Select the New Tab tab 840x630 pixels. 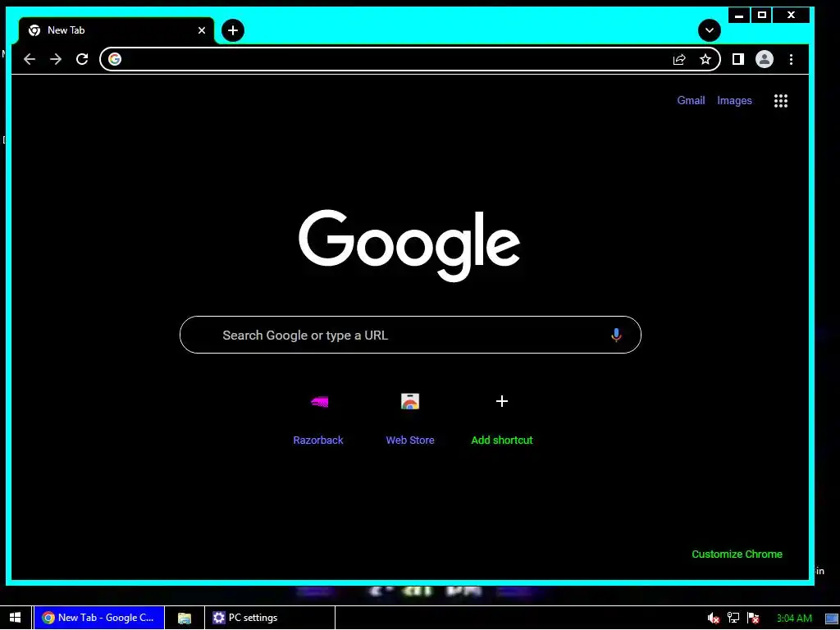116,30
